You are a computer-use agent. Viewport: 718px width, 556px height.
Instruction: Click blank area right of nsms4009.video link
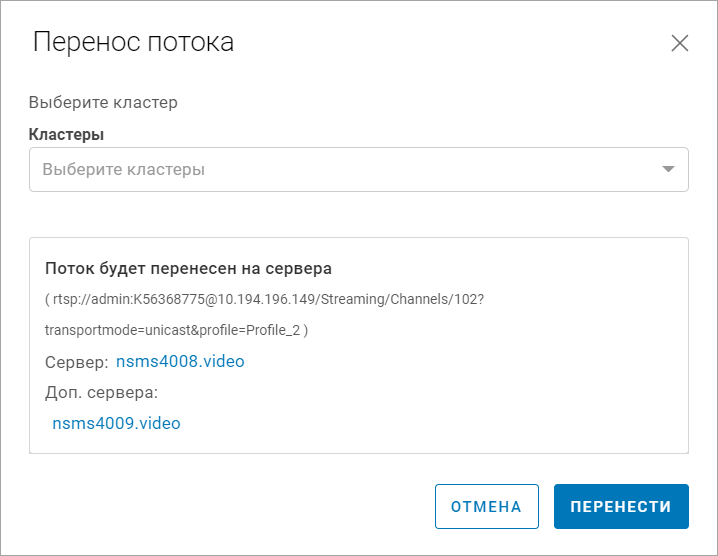(x=430, y=423)
